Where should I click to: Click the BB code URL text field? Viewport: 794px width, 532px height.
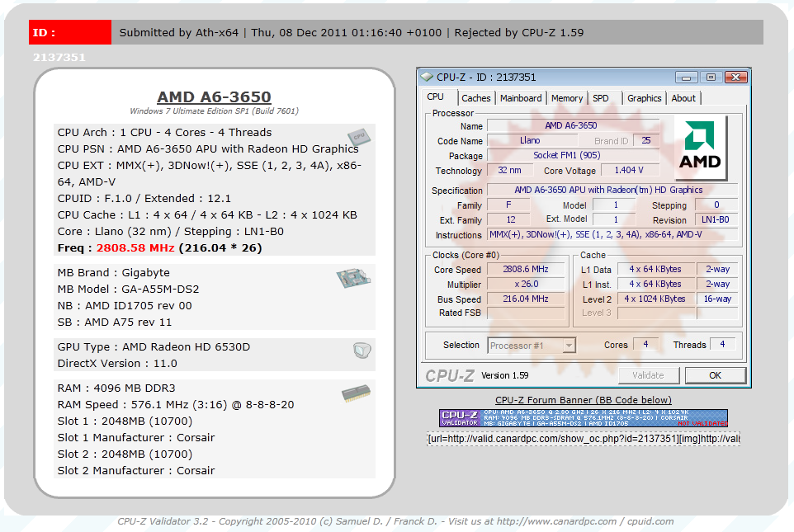click(x=584, y=438)
